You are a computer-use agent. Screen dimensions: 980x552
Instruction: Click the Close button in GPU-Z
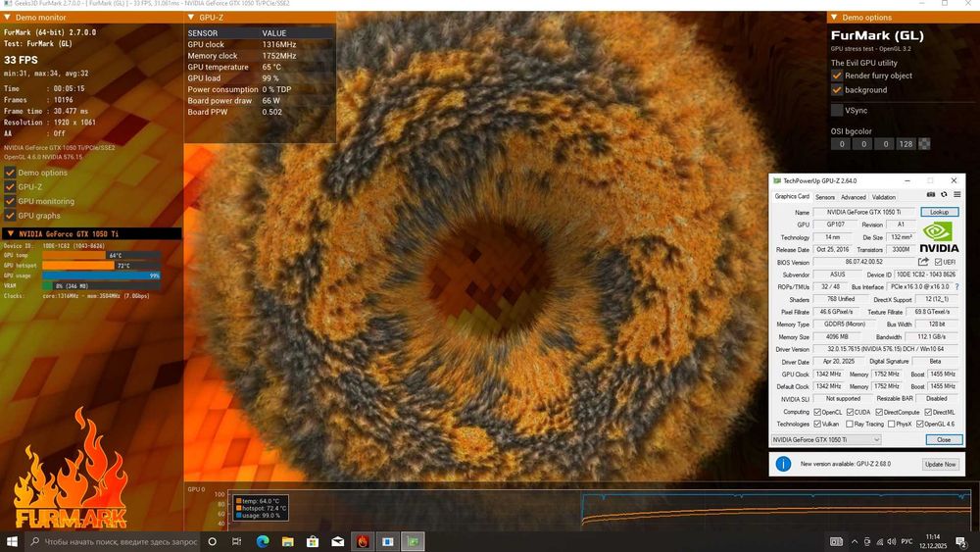tap(944, 440)
